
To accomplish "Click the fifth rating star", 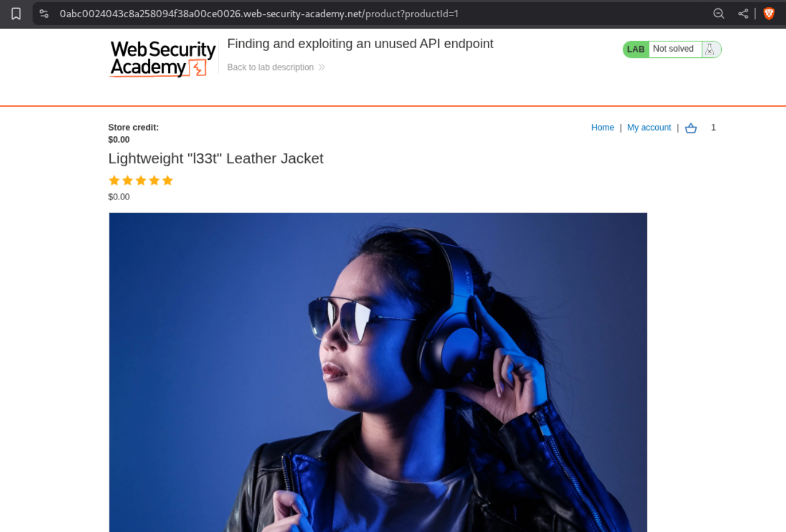I will point(168,181).
